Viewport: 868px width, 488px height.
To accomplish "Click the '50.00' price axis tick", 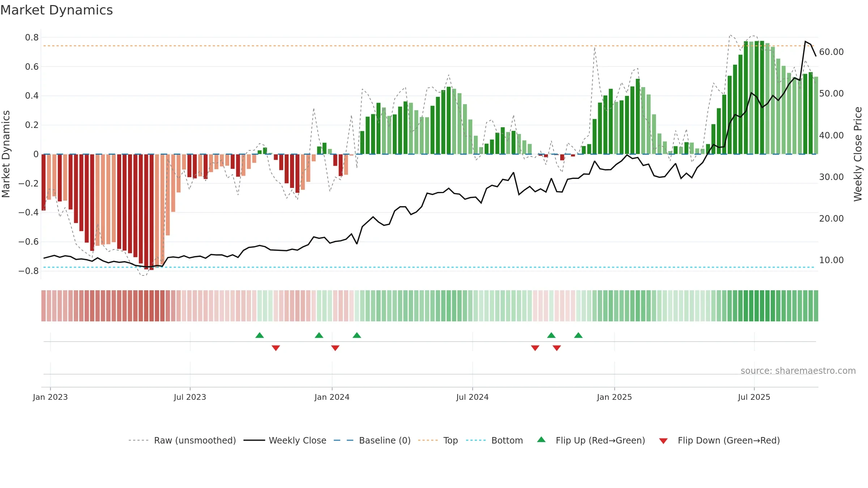I will [831, 93].
